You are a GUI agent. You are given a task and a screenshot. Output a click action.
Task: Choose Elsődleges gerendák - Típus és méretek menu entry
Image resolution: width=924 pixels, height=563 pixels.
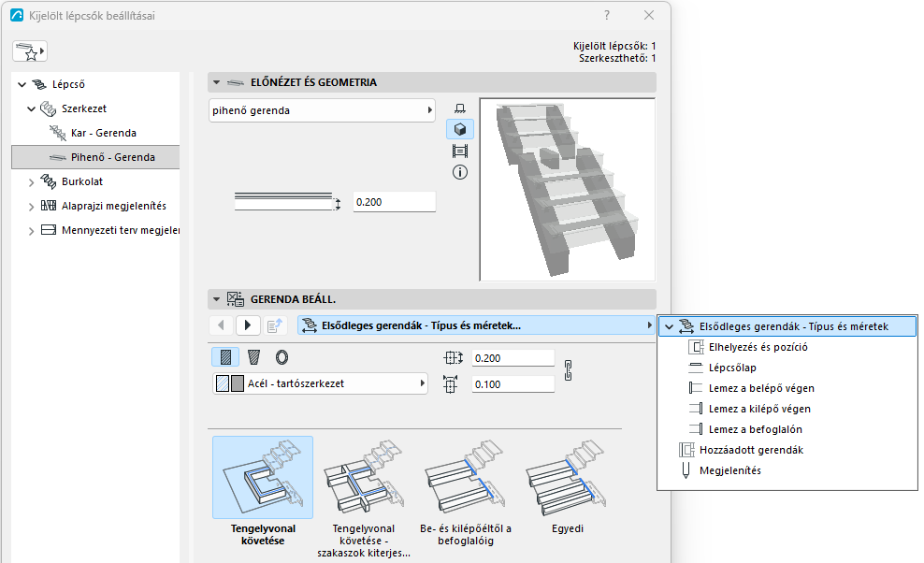tap(787, 326)
